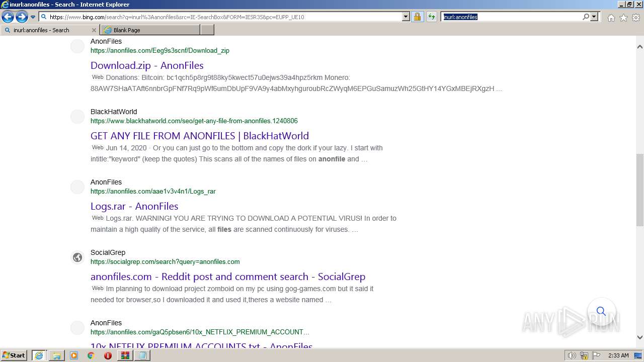Viewport: 644px width, 362px height.
Task: Open WinRAR from the taskbar
Action: pyautogui.click(x=125, y=355)
